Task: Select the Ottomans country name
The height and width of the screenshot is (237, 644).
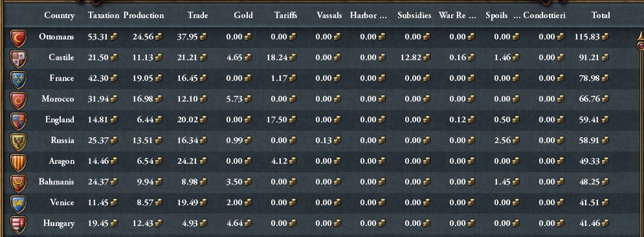Action: pyautogui.click(x=57, y=36)
